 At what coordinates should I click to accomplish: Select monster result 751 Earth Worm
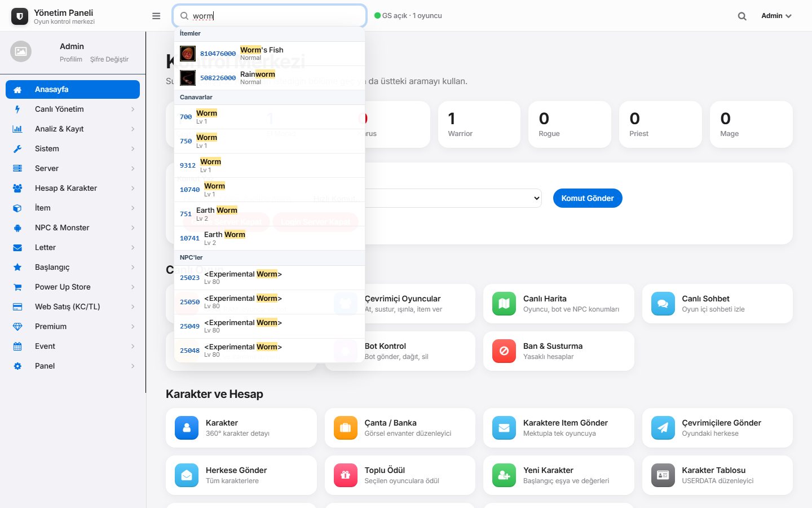[270, 214]
